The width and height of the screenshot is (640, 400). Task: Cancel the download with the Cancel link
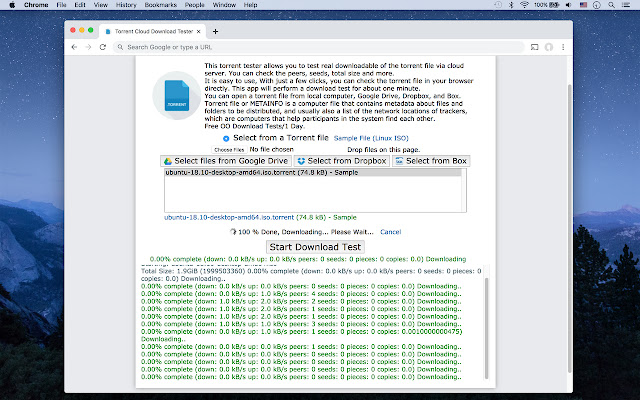point(390,231)
